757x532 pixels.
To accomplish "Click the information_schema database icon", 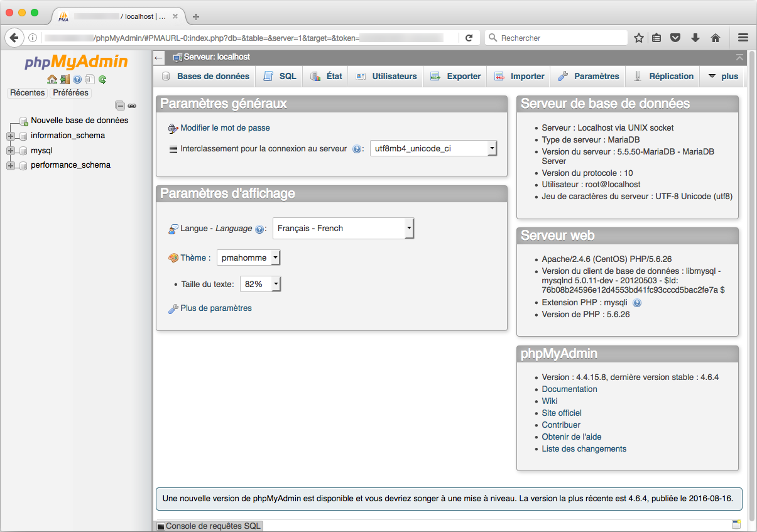I will (x=24, y=136).
